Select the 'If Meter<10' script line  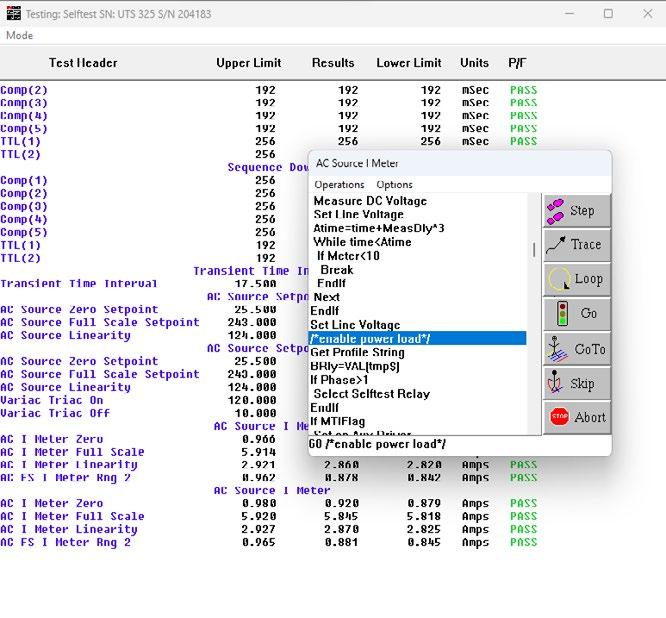tap(348, 256)
